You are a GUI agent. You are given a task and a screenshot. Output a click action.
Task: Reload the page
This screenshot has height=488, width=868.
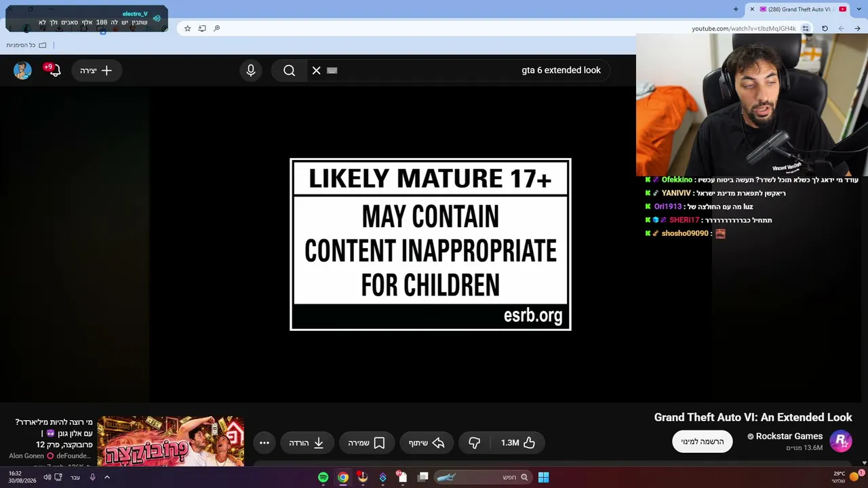(x=825, y=28)
